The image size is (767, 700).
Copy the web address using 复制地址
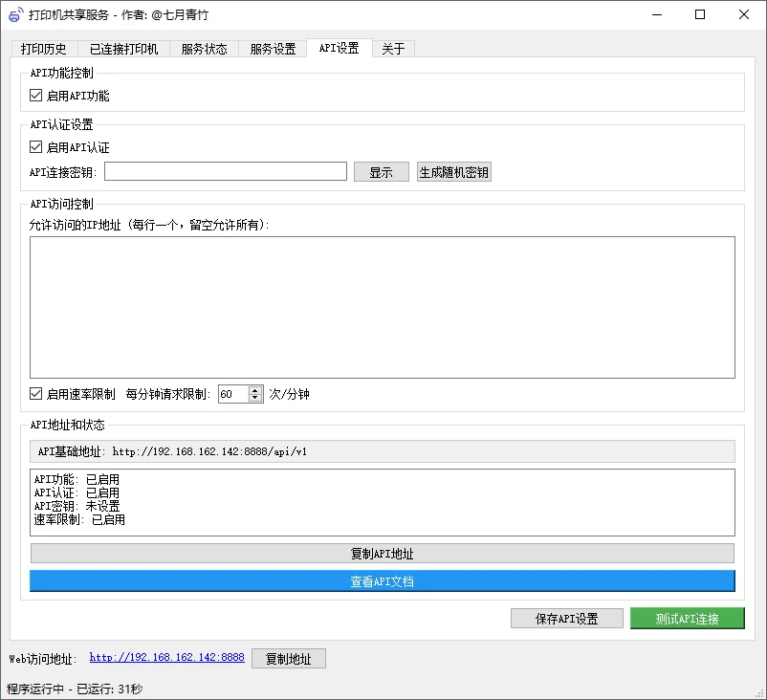(x=288, y=658)
